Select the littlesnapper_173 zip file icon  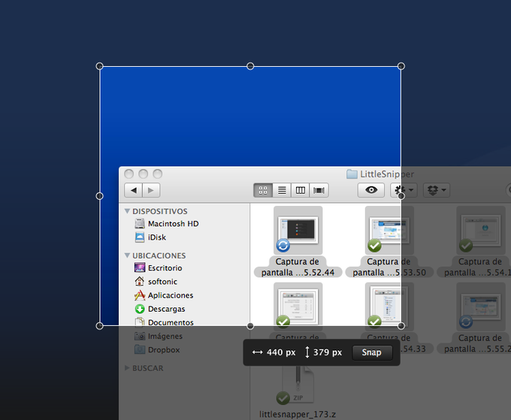[298, 385]
